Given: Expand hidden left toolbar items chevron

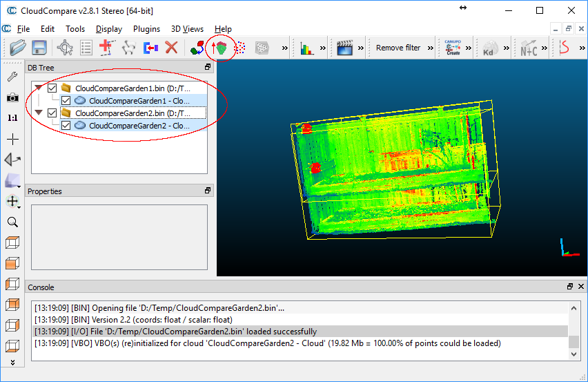Looking at the screenshot, I should [x=12, y=363].
